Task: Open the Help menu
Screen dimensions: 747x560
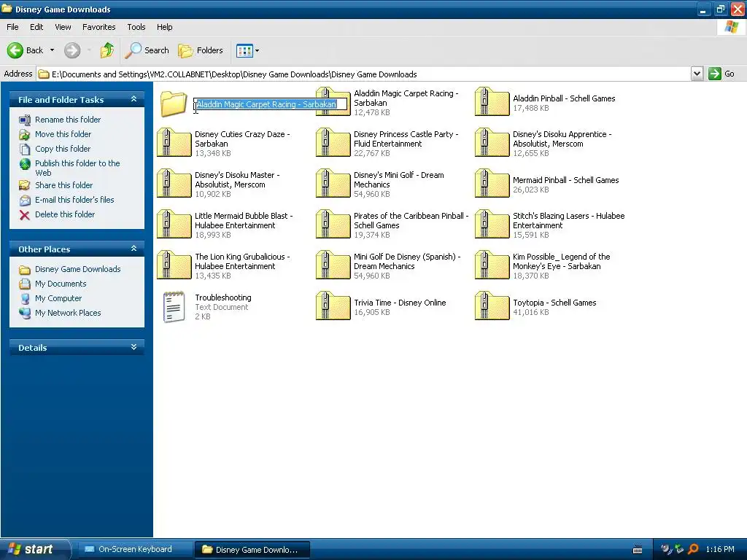Action: [x=164, y=27]
